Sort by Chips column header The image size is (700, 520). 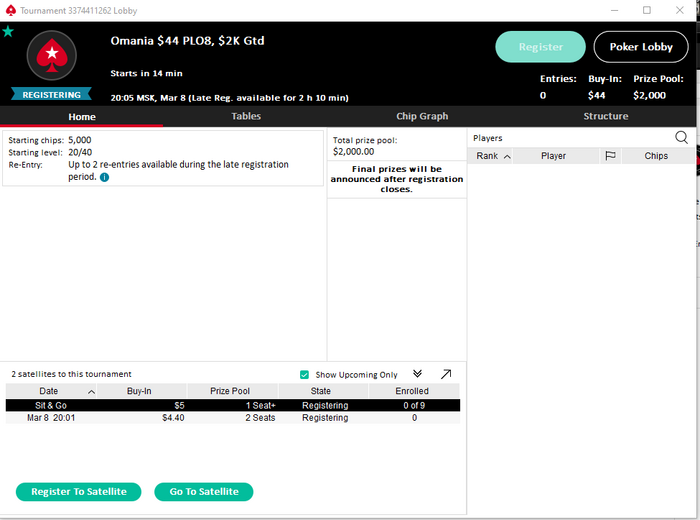click(x=656, y=156)
